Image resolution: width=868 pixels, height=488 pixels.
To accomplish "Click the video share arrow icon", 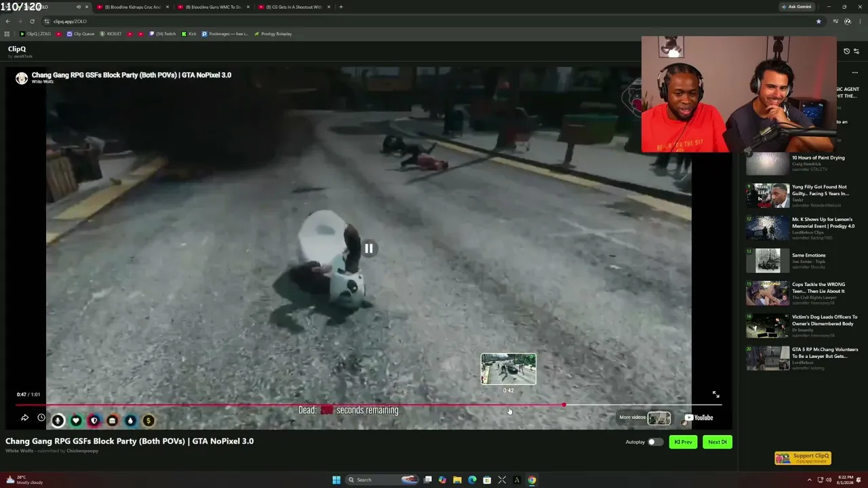I will (x=24, y=418).
